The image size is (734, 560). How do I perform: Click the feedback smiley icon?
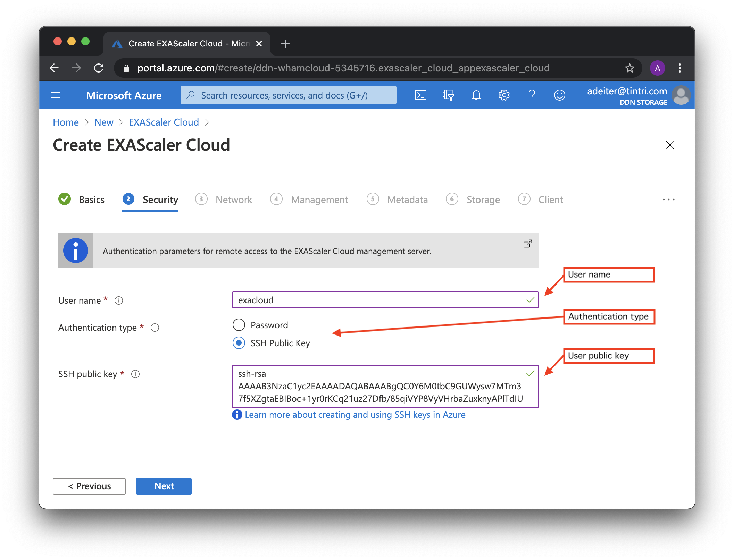pos(559,95)
